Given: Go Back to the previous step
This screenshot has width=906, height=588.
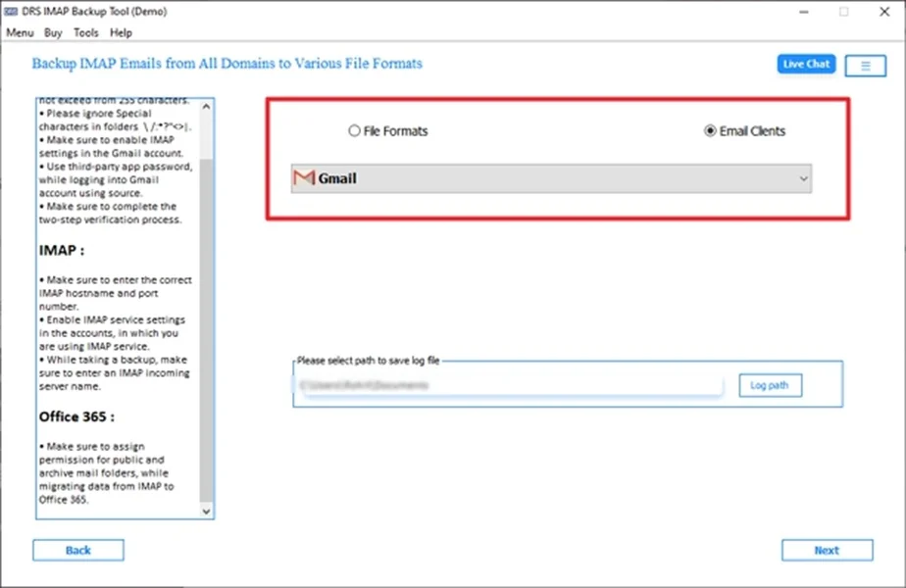Looking at the screenshot, I should (x=78, y=551).
